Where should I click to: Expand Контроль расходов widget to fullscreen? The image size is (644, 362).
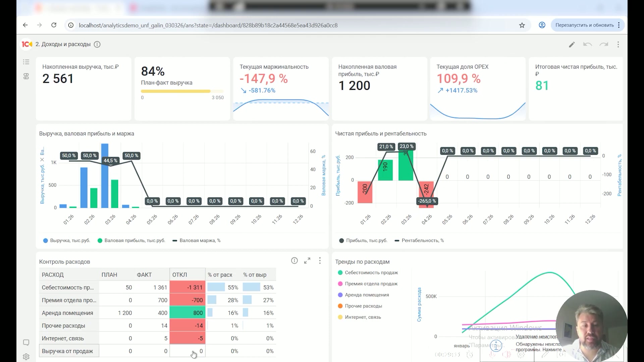tap(307, 261)
